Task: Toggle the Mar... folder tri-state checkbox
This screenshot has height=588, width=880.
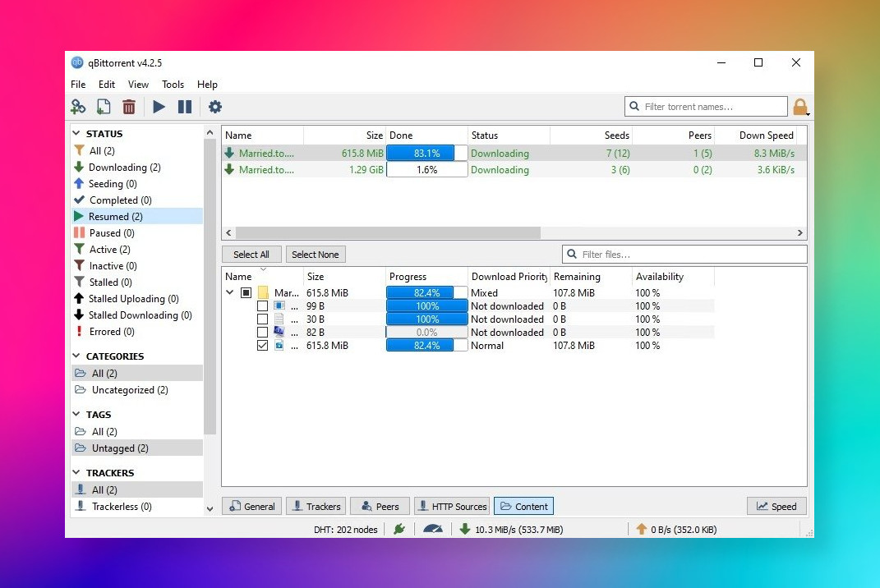Action: pos(246,293)
